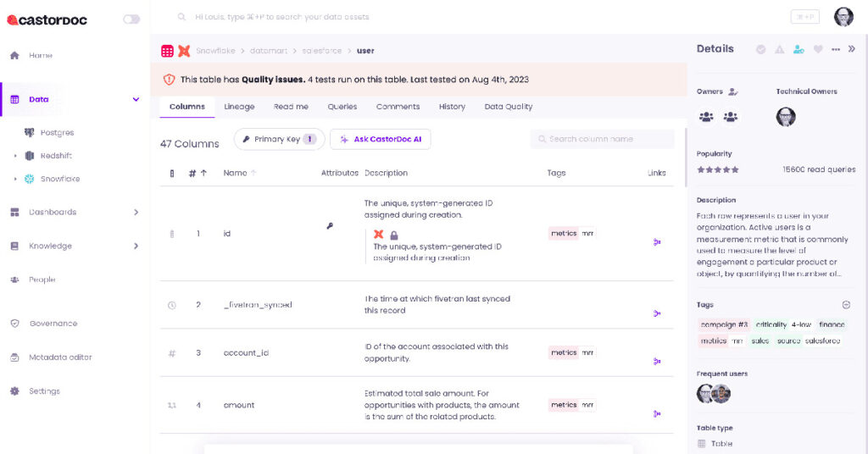Switch to the Lineage tab

tap(239, 107)
